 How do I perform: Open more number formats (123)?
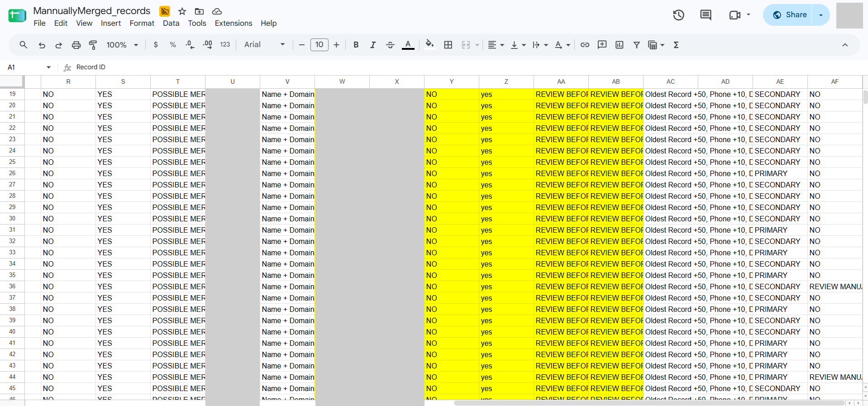[x=225, y=45]
